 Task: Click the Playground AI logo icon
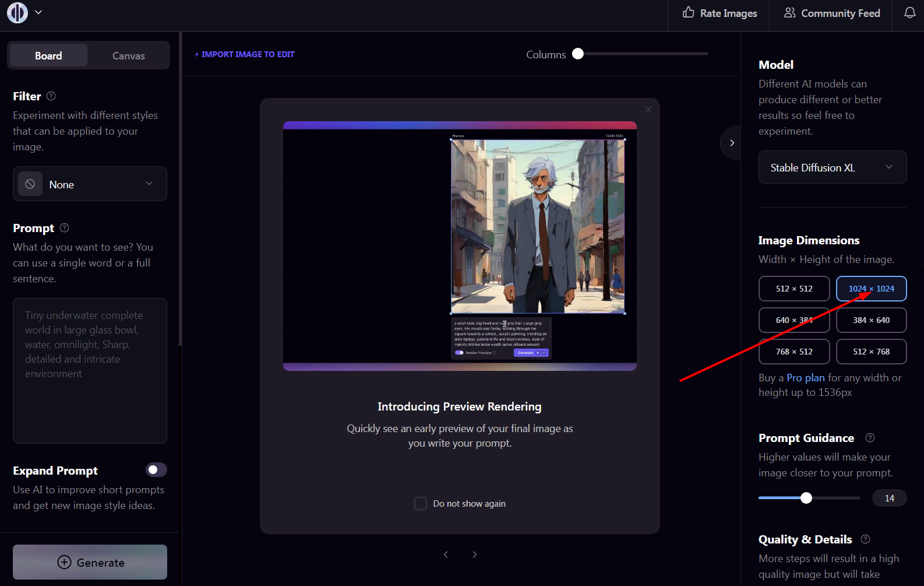[17, 13]
